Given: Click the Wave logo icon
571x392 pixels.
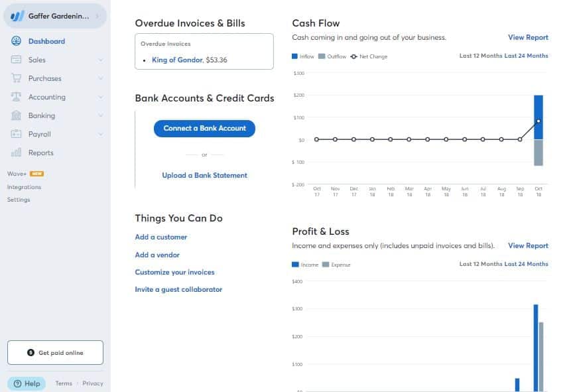Looking at the screenshot, I should point(17,16).
